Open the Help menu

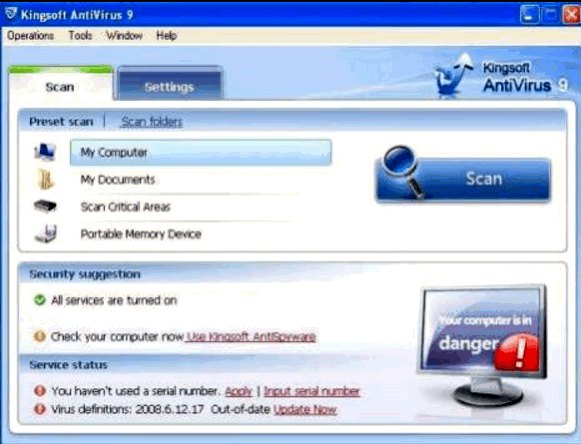[166, 36]
